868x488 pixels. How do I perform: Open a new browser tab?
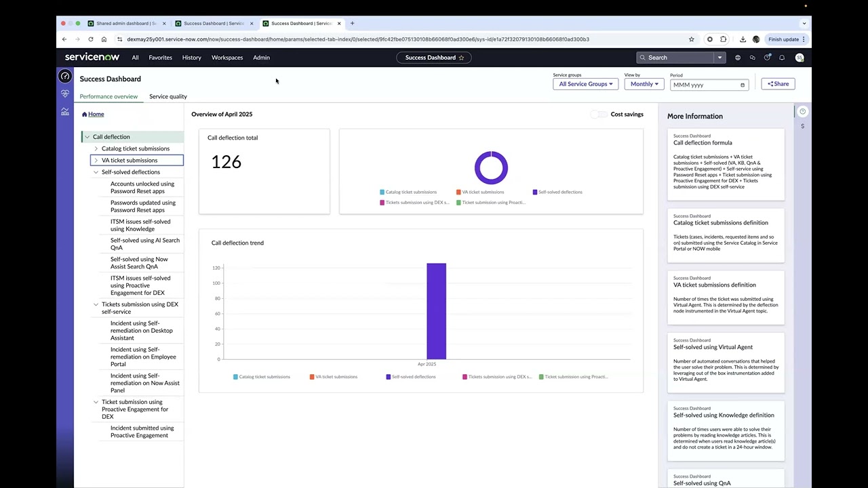pyautogui.click(x=352, y=23)
